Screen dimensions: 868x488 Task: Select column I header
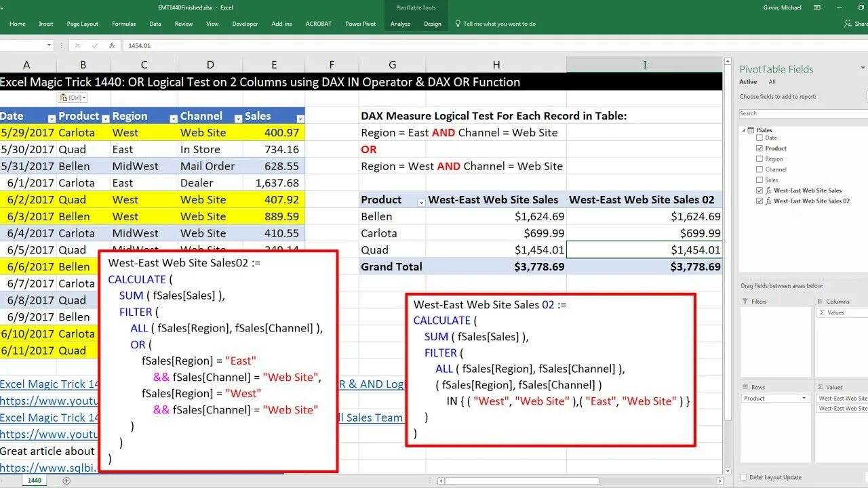tap(645, 64)
